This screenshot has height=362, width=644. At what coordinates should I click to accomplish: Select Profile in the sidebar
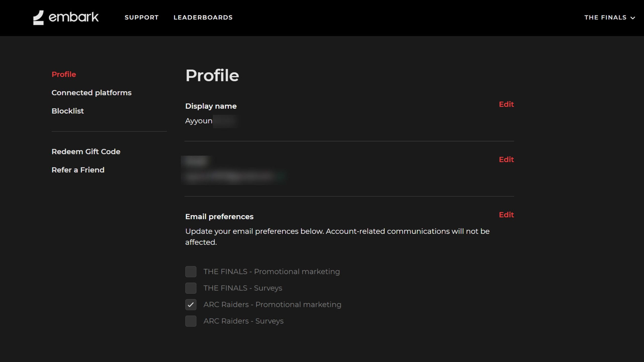64,74
